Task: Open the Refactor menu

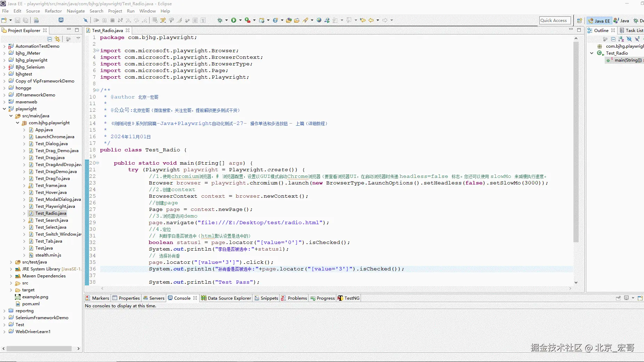Action: [53, 11]
